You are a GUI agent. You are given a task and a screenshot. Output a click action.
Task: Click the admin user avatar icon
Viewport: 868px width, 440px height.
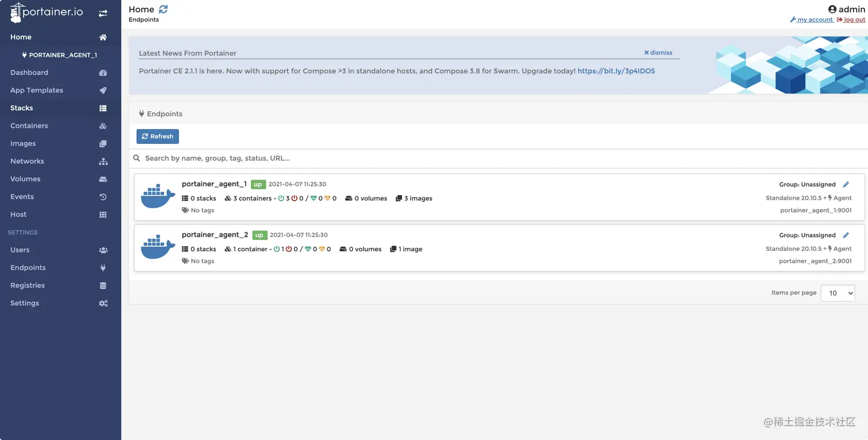tap(832, 9)
